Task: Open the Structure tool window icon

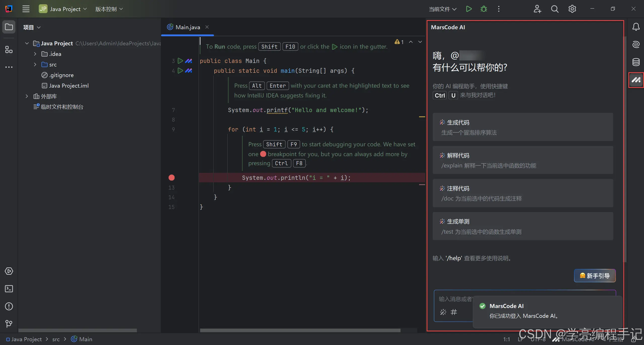Action: [x=9, y=50]
